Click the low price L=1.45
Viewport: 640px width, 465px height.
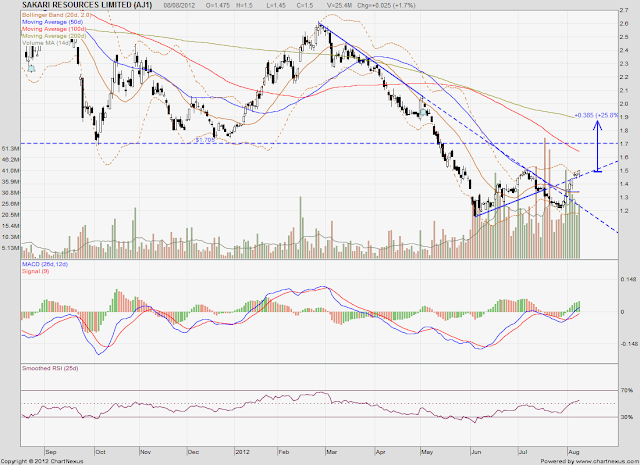pos(276,5)
